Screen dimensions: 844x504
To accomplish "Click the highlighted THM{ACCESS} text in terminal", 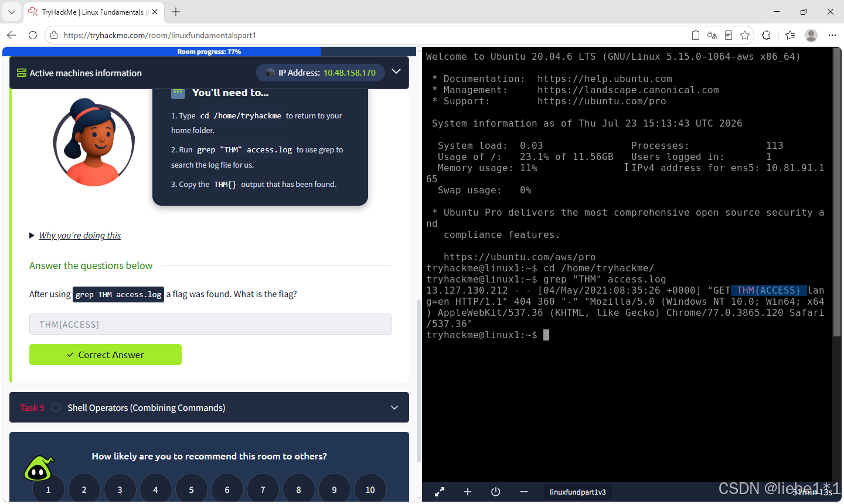I will 768,290.
